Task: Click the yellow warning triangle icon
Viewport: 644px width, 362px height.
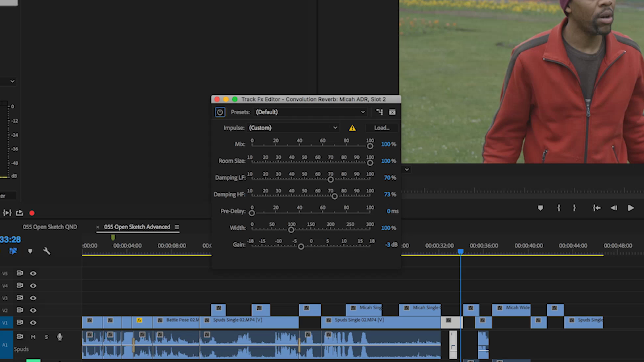Action: pyautogui.click(x=352, y=128)
